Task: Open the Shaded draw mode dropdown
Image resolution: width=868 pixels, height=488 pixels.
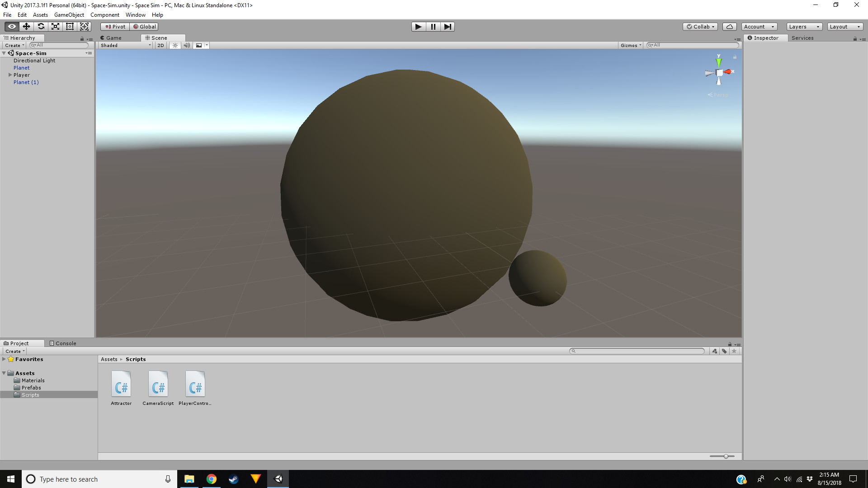Action: tap(126, 45)
